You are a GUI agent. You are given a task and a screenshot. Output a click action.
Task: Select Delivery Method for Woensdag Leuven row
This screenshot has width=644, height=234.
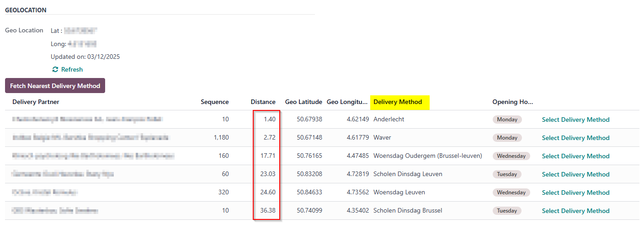(x=575, y=192)
